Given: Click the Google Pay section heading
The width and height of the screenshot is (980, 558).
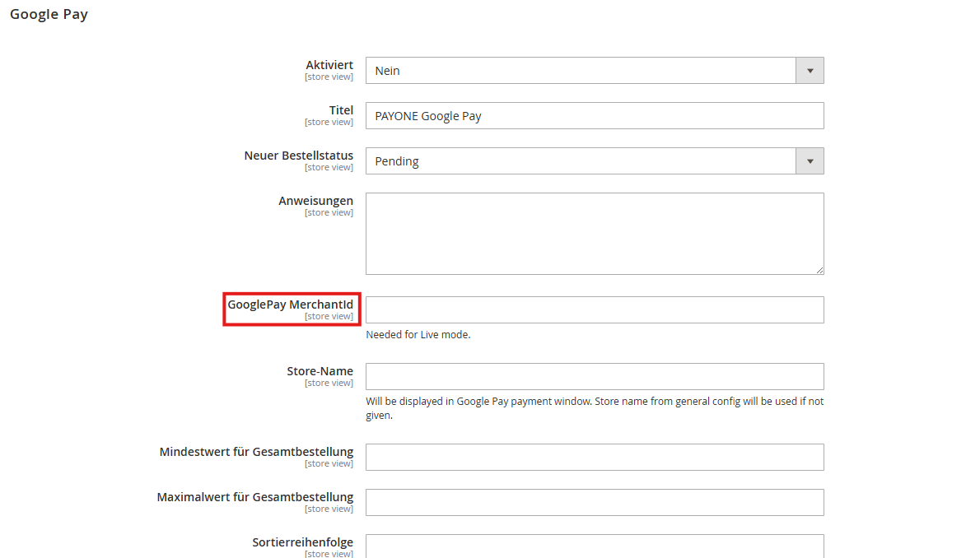Looking at the screenshot, I should coord(49,14).
